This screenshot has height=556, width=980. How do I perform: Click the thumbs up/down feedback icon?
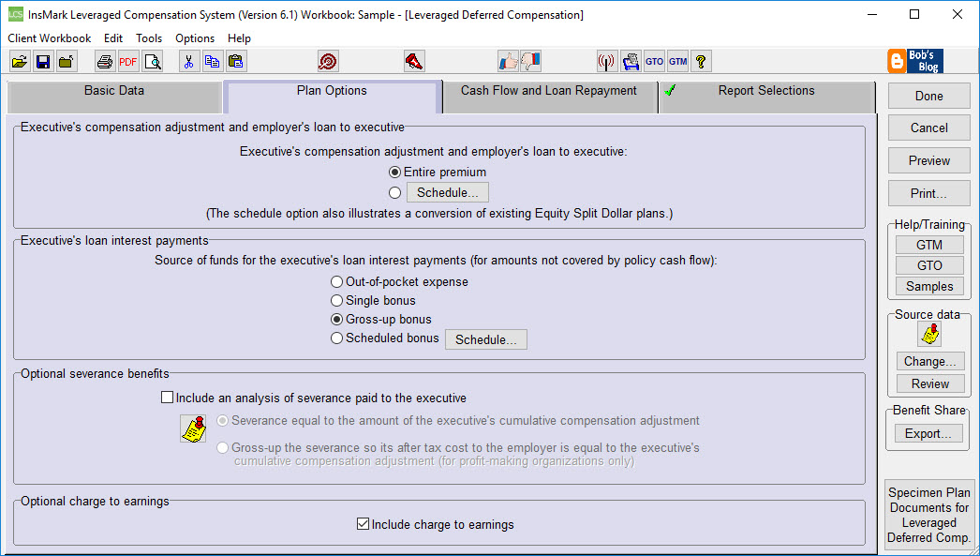click(x=509, y=60)
